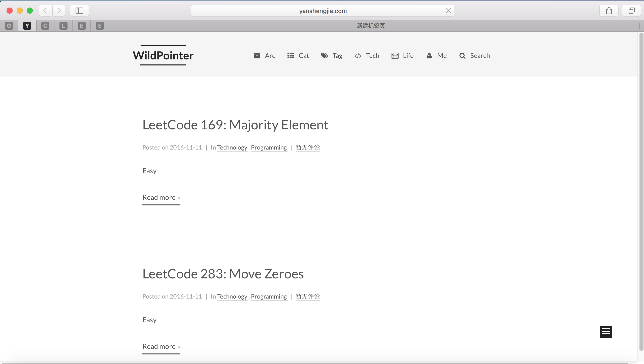Click the Search magnifier icon
Viewport: 644px width, 364px height.
(x=462, y=56)
